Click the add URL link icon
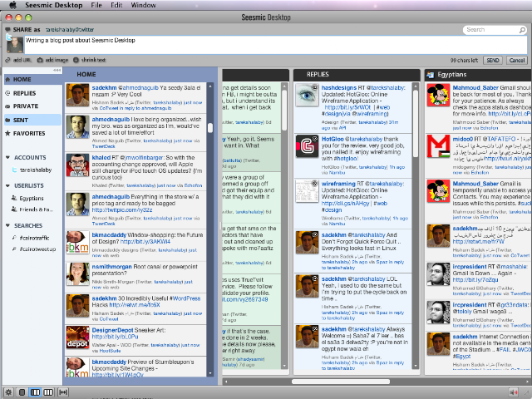The image size is (532, 399). pos(7,60)
